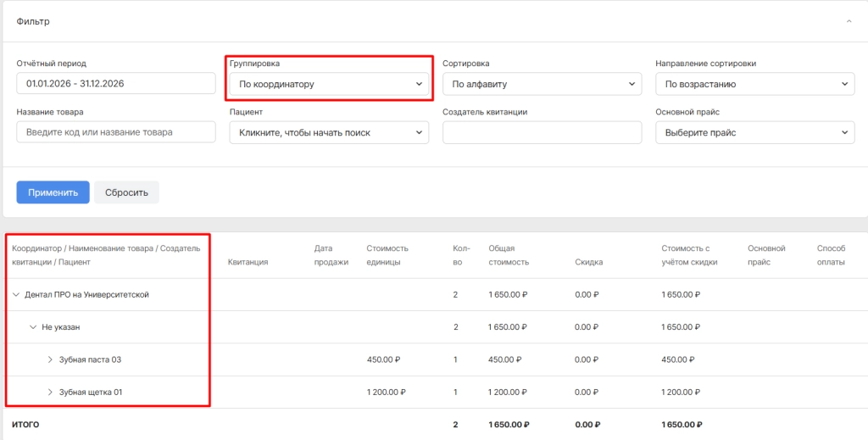Expand the Зубная щетка 01 row
This screenshot has width=868, height=440.
(50, 393)
